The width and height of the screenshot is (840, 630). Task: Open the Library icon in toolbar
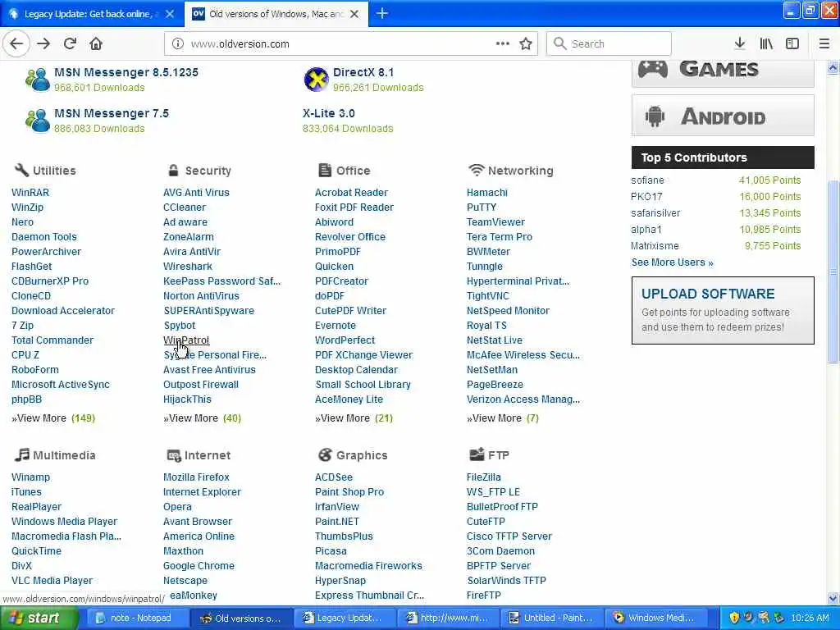(x=766, y=43)
